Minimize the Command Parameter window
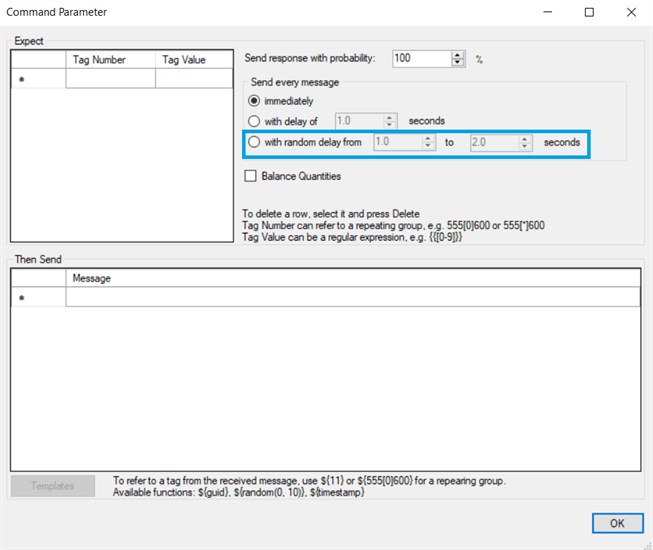 [548, 12]
